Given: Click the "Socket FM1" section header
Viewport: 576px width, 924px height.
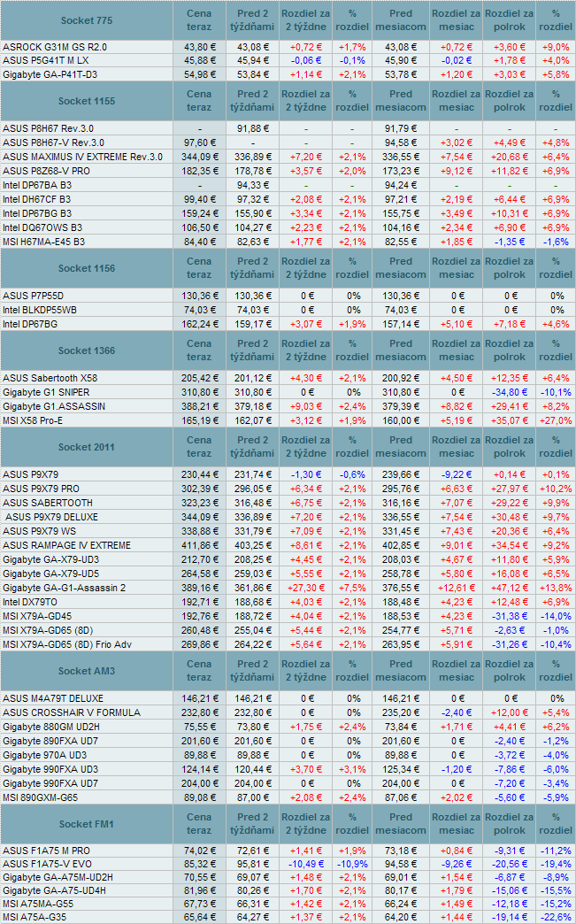Looking at the screenshot, I should (87, 824).
